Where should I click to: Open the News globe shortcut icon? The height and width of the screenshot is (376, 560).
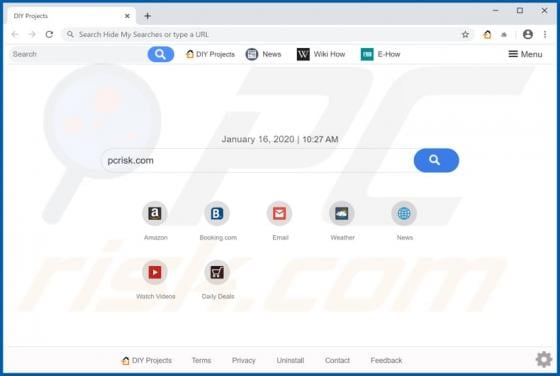(404, 214)
